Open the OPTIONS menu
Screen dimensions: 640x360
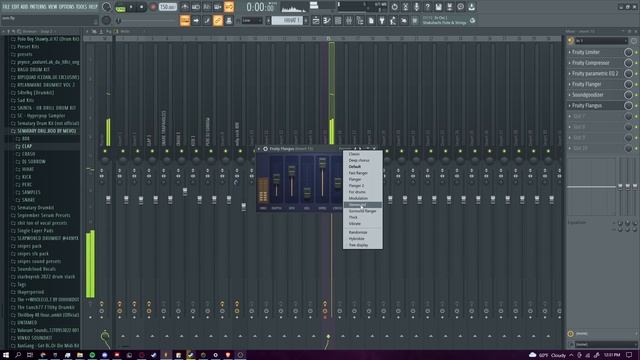67,7
